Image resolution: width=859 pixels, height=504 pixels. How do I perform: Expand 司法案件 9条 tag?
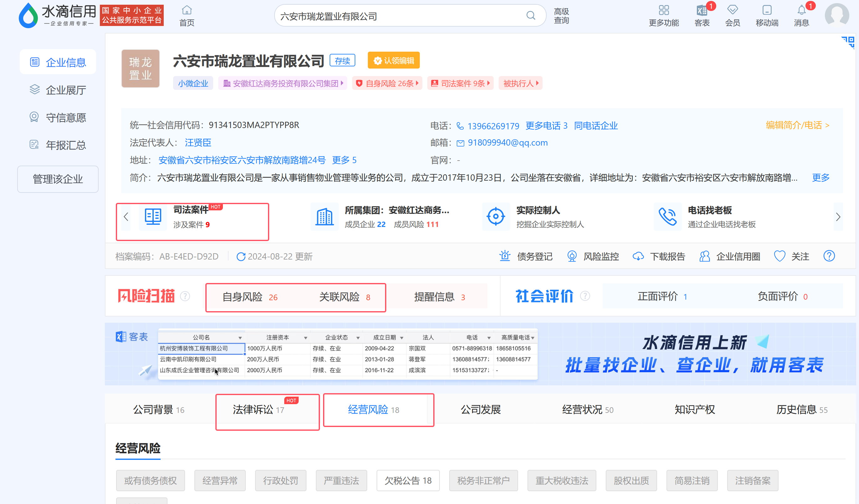click(x=460, y=84)
